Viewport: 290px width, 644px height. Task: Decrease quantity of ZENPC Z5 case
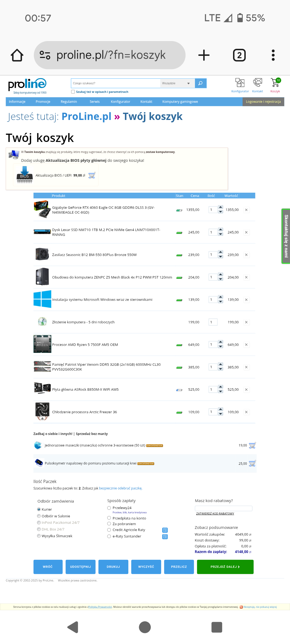pos(220,279)
